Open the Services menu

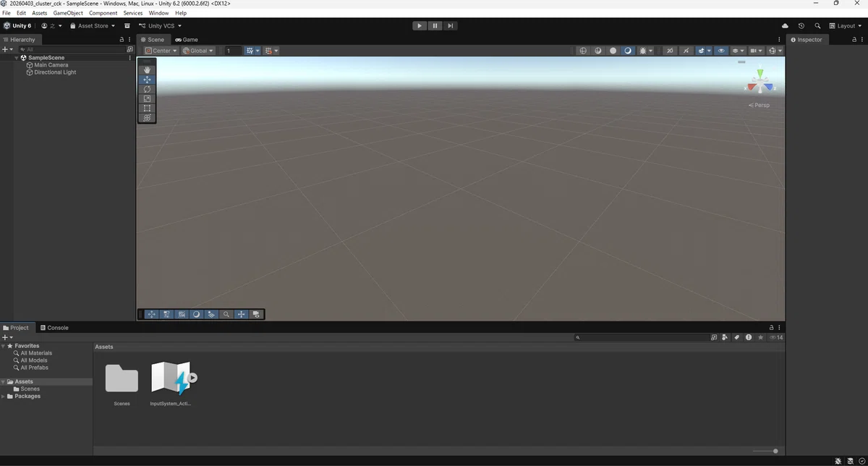[133, 13]
